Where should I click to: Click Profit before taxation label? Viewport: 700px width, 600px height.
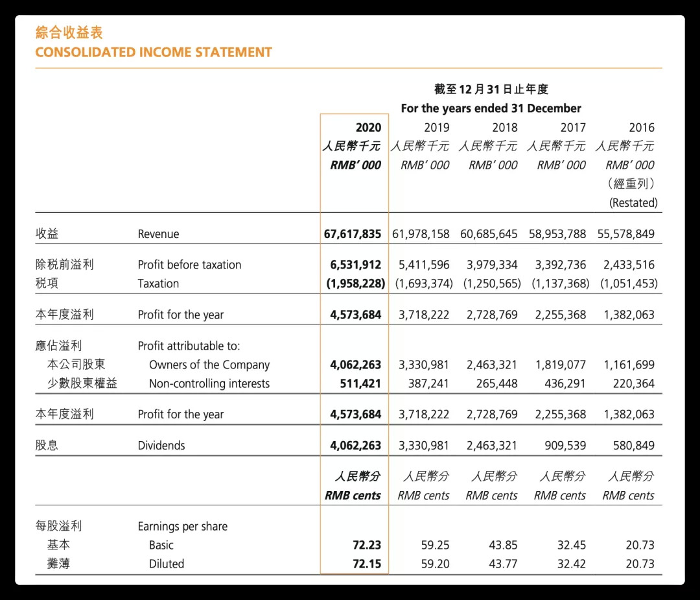point(189,265)
